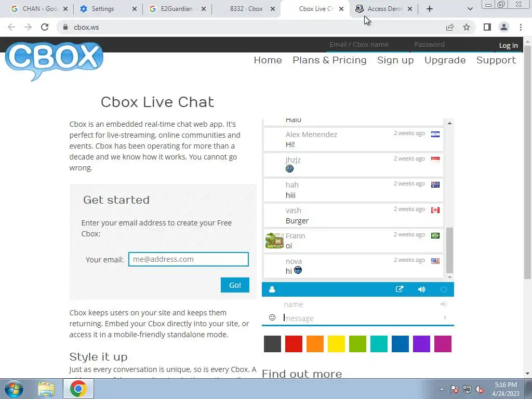Open the Sign up link
Image resolution: width=532 pixels, height=399 pixels.
[395, 60]
